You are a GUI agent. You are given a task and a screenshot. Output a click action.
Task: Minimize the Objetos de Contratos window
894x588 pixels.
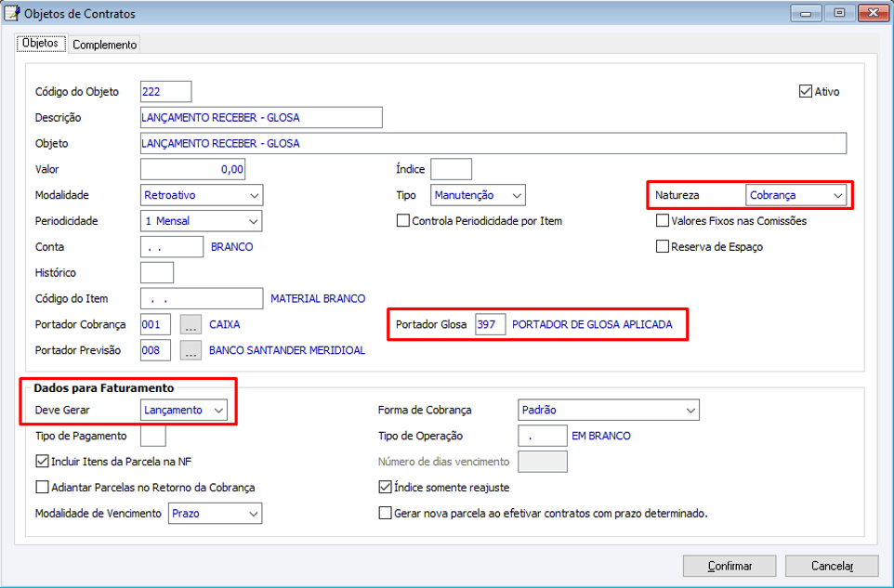806,13
